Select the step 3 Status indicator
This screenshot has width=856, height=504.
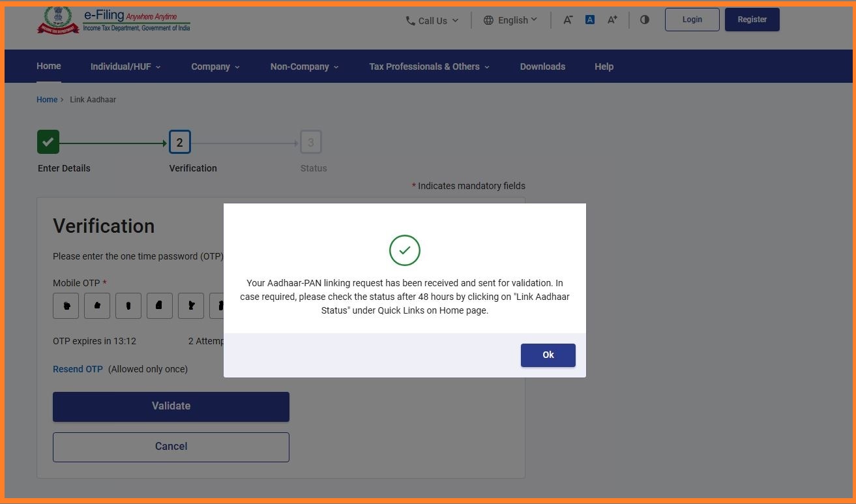click(311, 142)
